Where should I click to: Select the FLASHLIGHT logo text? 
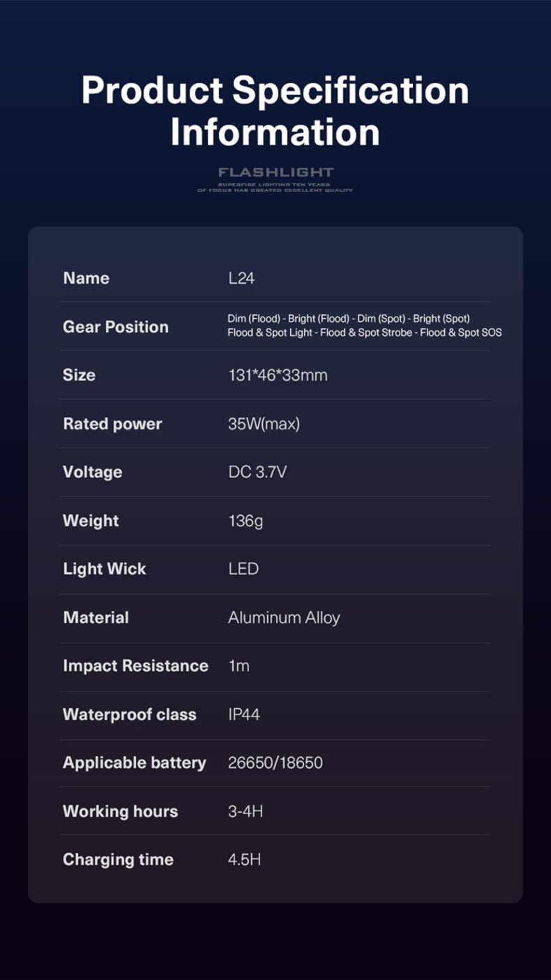click(276, 172)
